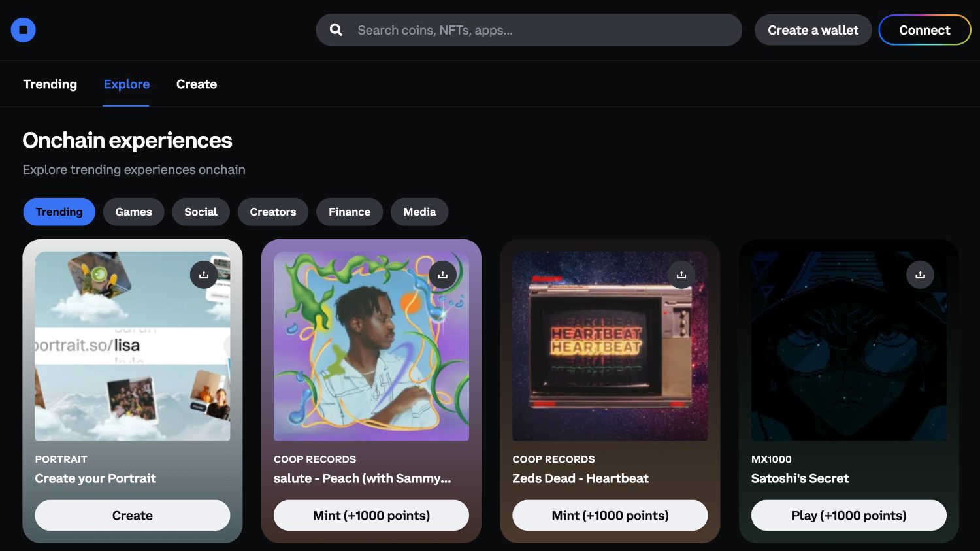Open the Explore tab
The width and height of the screenshot is (980, 551).
coord(127,84)
